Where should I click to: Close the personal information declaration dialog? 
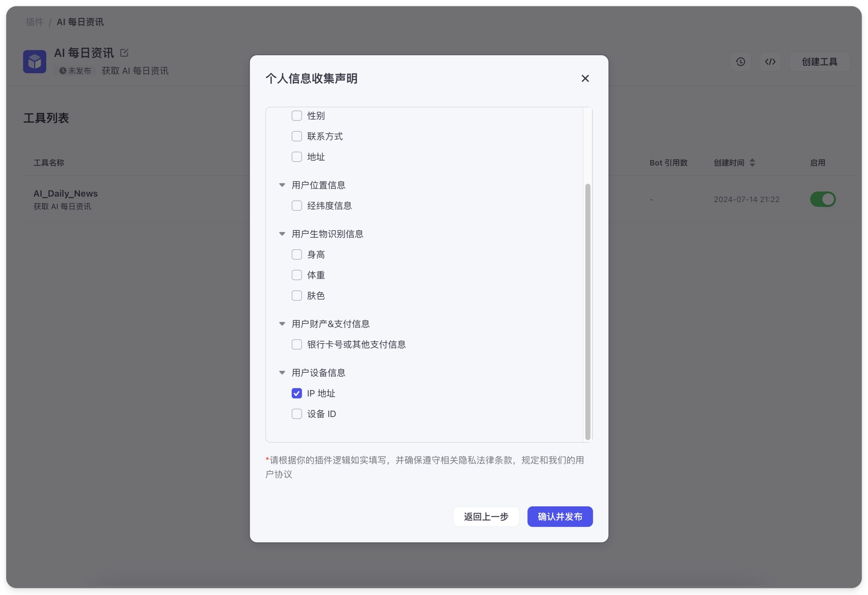[x=585, y=78]
